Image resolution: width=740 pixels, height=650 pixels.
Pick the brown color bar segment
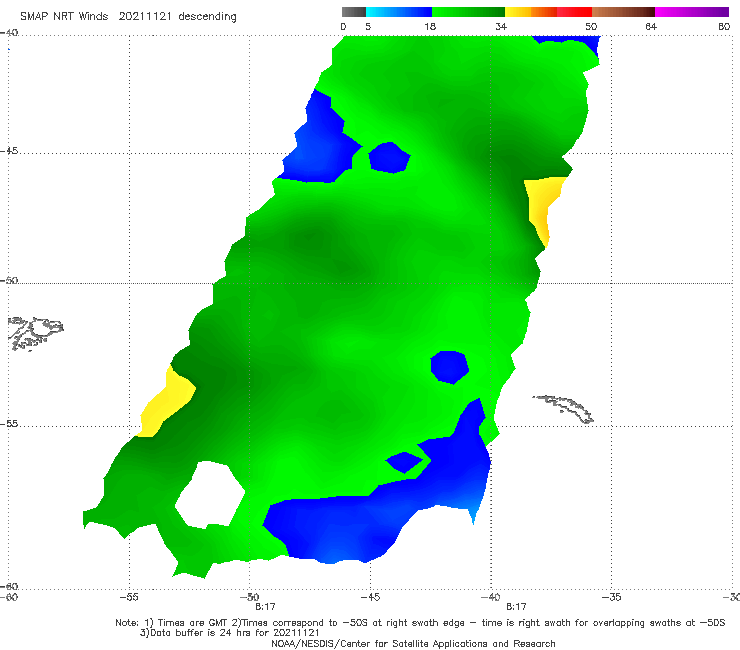coord(623,12)
